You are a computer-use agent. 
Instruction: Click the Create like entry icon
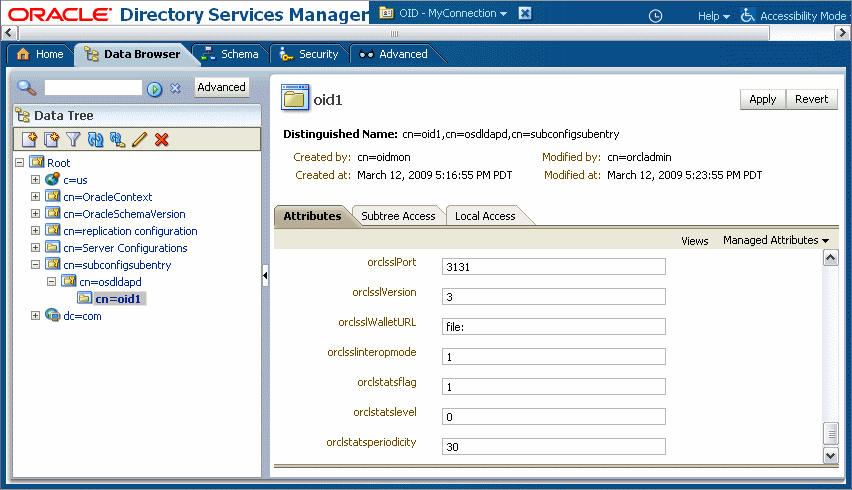click(52, 140)
